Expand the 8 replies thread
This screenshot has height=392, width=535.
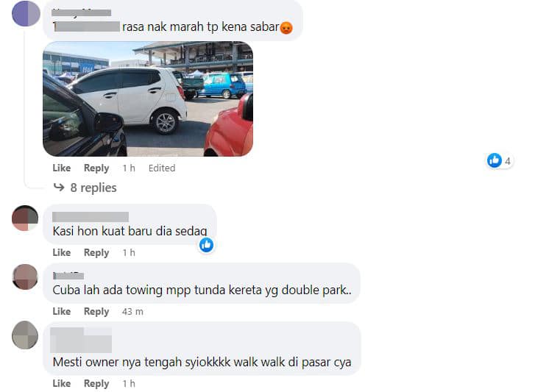(x=93, y=188)
